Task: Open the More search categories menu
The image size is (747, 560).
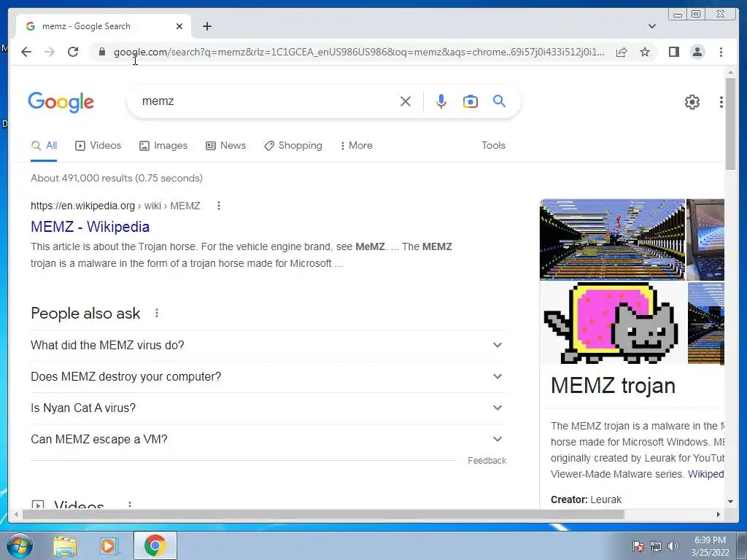Action: (356, 146)
